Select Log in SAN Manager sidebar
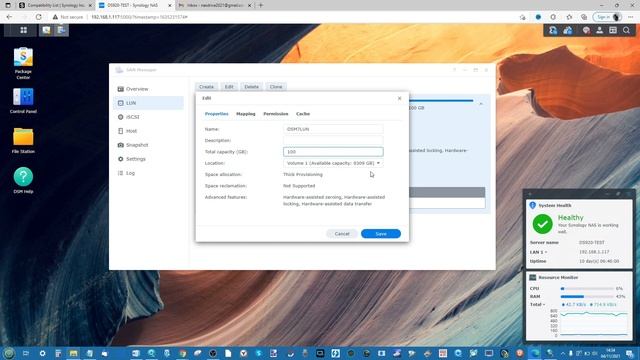This screenshot has width=640, height=360. click(x=148, y=173)
